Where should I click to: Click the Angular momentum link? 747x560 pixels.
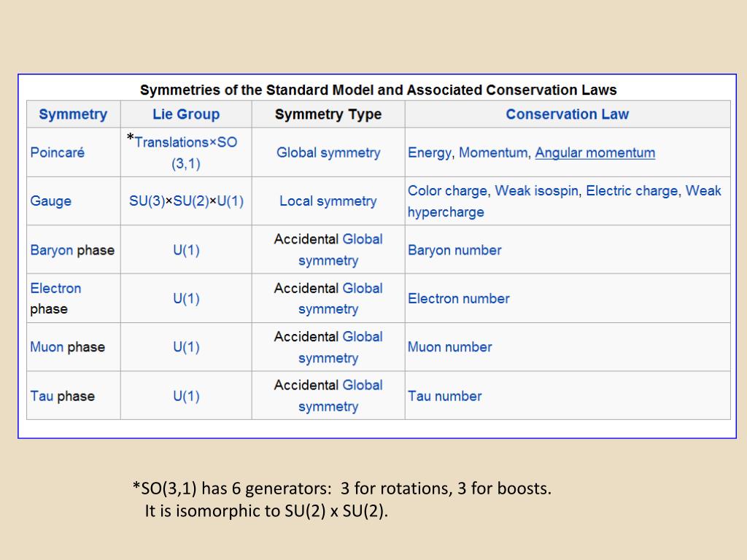point(595,153)
